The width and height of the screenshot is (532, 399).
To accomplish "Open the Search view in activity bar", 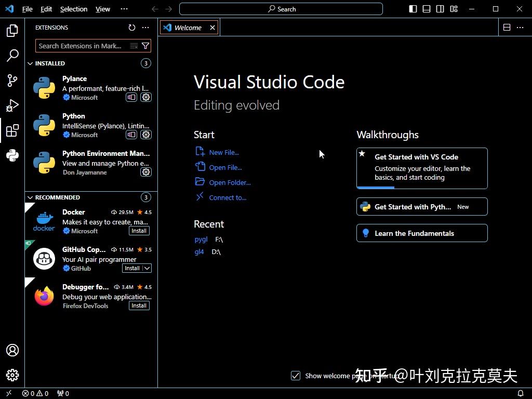I will click(12, 56).
